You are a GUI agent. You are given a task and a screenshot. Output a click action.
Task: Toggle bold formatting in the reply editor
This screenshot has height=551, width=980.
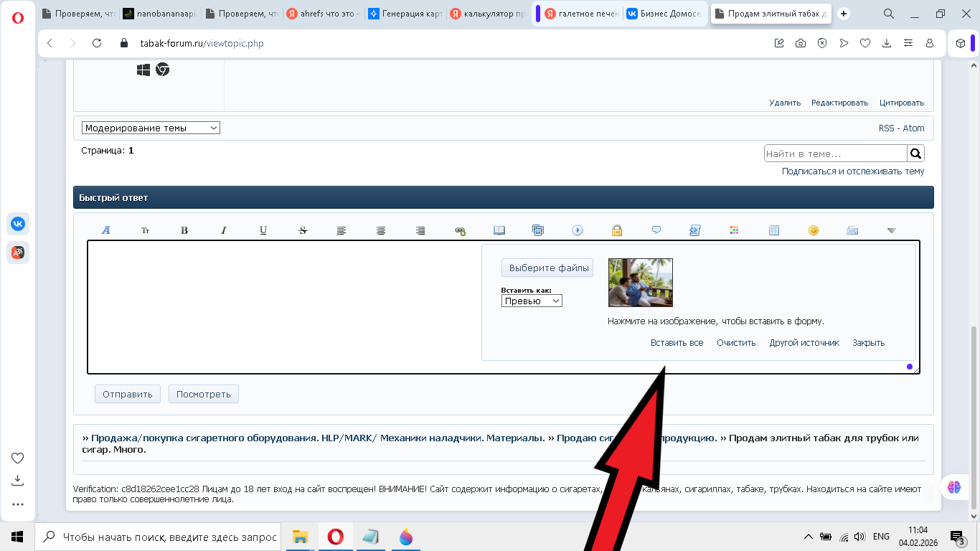point(184,230)
